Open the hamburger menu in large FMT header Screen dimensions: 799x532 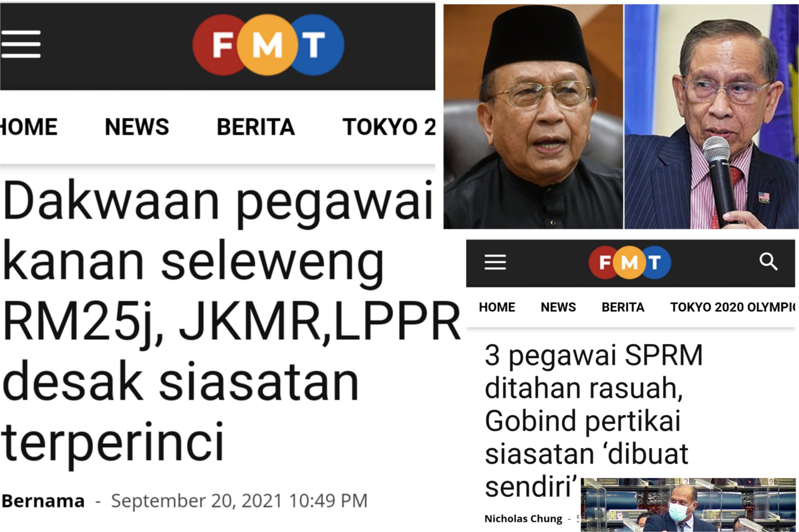coord(20,44)
